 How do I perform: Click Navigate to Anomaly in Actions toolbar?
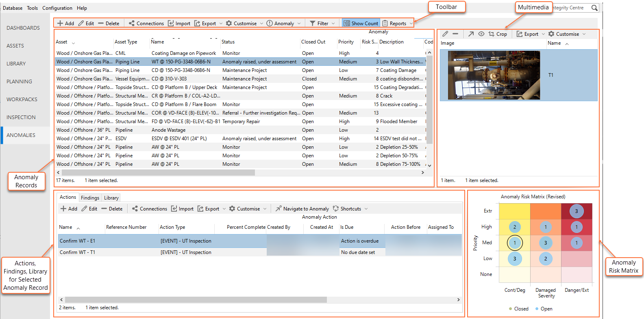pyautogui.click(x=302, y=209)
